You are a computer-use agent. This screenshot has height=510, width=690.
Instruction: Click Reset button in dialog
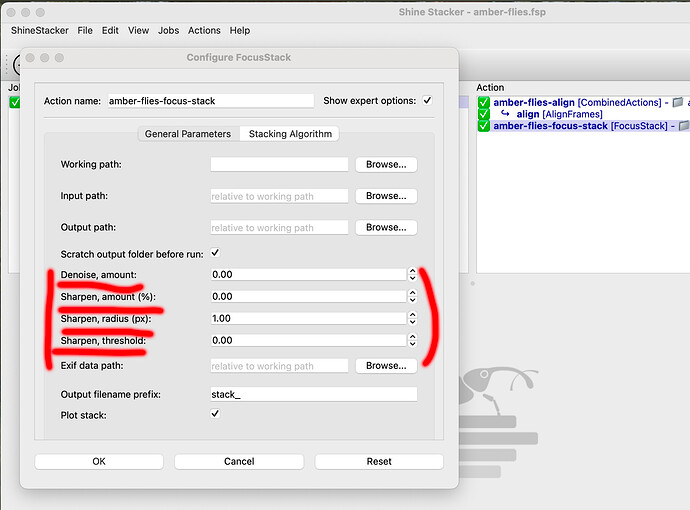(x=378, y=462)
